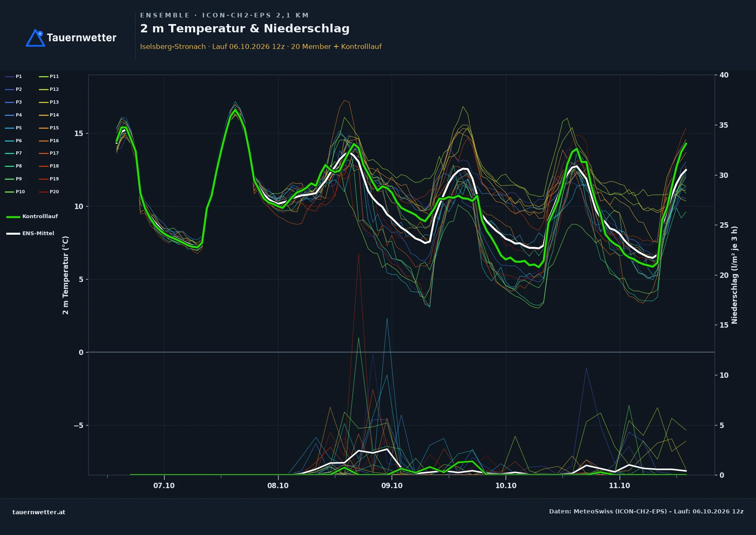Image resolution: width=756 pixels, height=535 pixels.
Task: Select the P13 legend entry
Action: pyautogui.click(x=49, y=102)
